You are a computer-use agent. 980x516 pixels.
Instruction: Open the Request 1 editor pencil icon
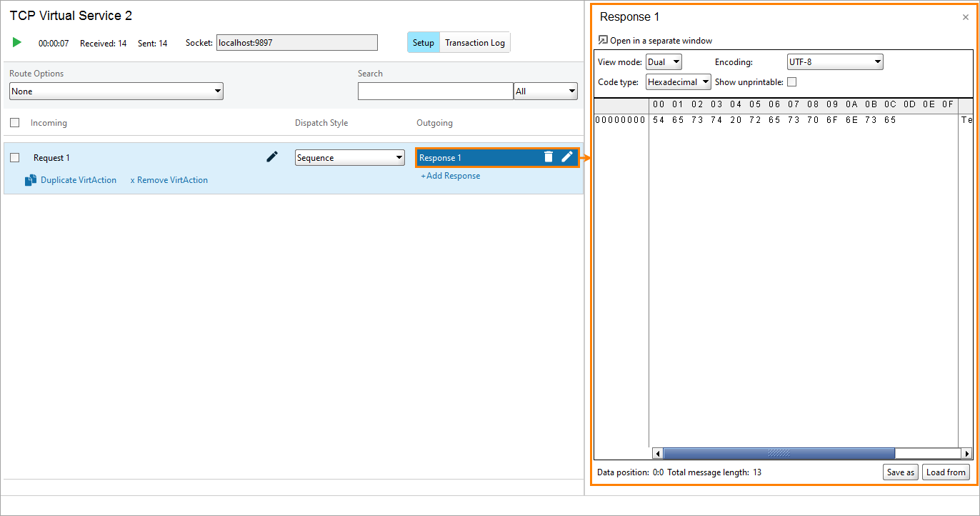click(272, 157)
